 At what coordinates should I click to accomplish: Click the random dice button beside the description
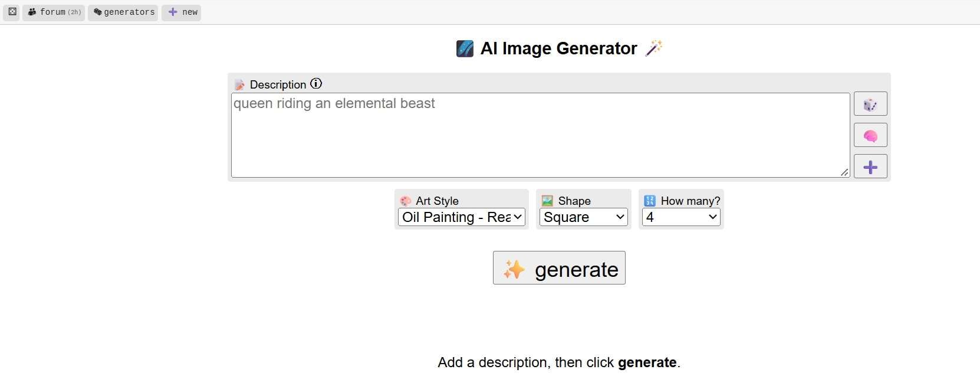pos(870,104)
